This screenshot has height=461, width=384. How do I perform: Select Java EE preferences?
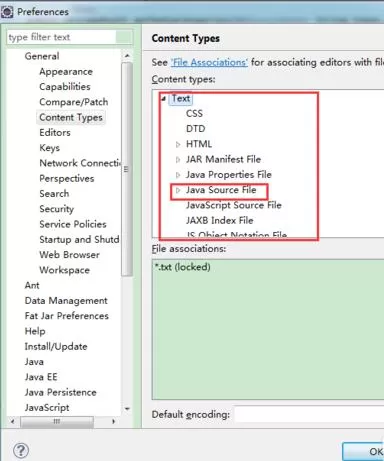point(41,377)
